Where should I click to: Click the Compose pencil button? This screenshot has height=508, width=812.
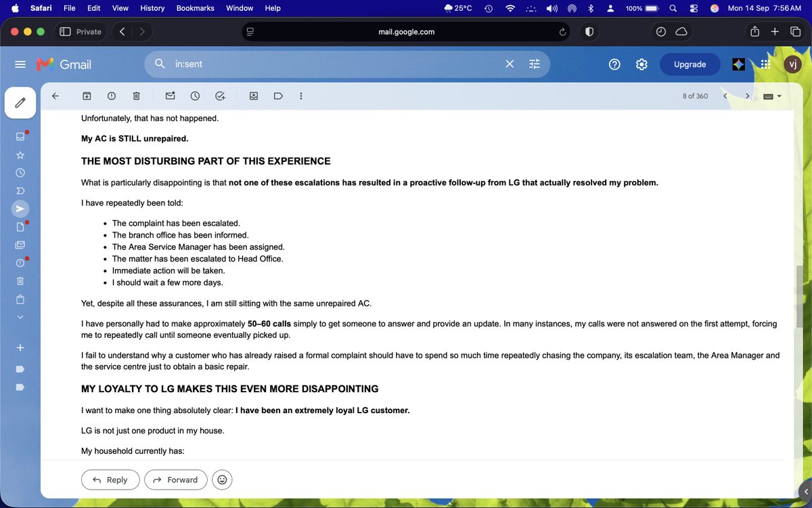tap(20, 103)
